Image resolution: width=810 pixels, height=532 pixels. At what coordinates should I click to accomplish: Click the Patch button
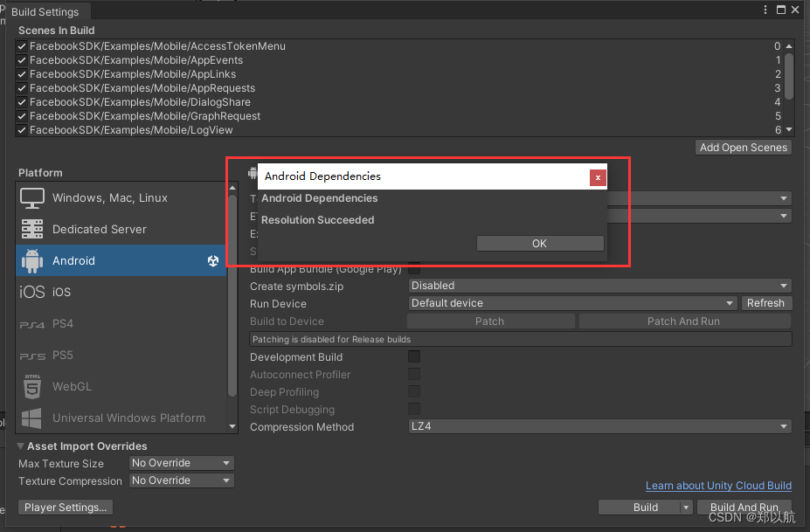[x=489, y=321]
